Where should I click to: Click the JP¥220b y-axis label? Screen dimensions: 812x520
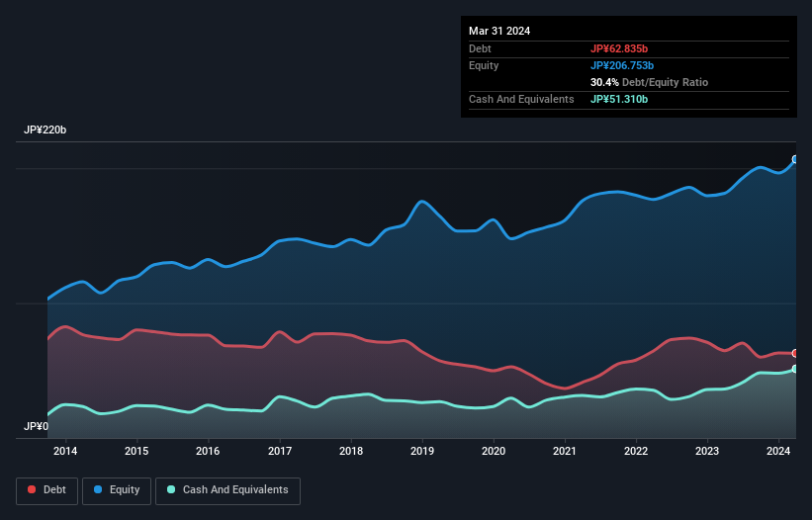(x=45, y=130)
